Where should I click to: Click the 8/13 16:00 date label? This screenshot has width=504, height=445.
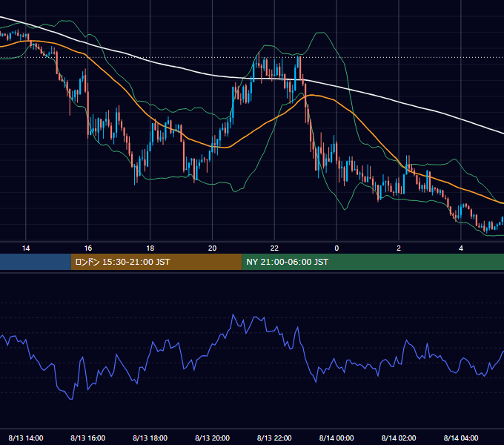[87, 438]
